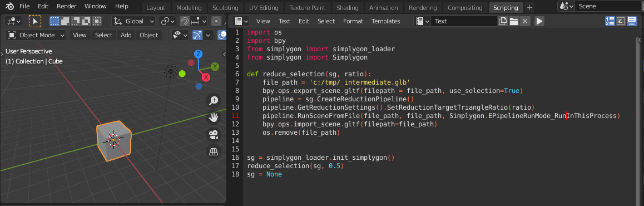Toggle word wrap in text editor
644x206 pixels.
[621, 21]
